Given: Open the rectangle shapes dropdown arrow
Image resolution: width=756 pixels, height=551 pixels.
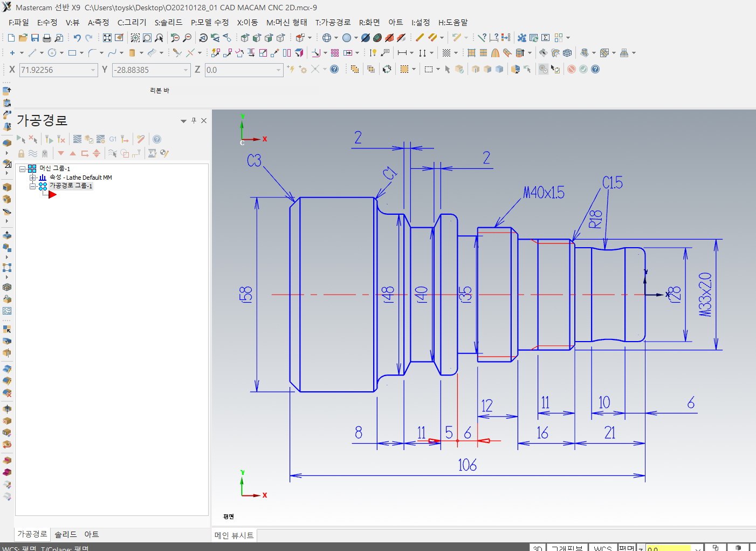Looking at the screenshot, I should [x=81, y=53].
